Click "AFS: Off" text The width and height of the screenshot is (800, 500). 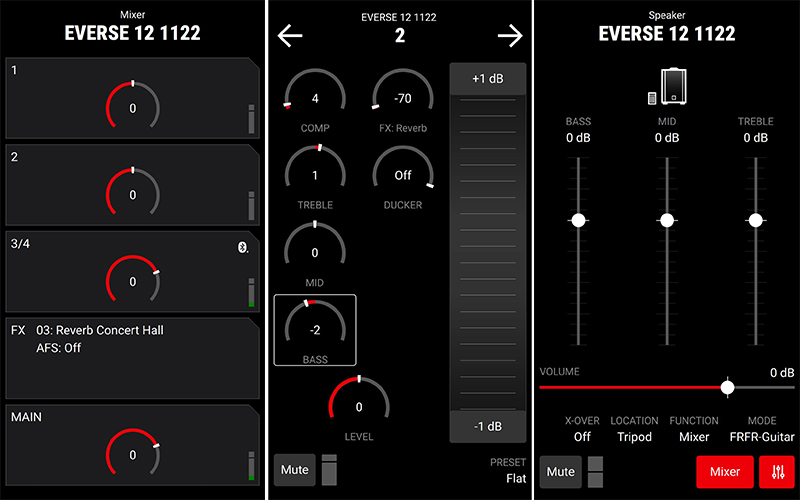(58, 348)
